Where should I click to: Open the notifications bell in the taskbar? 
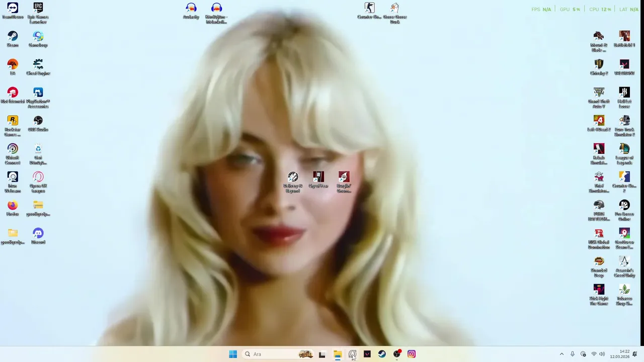point(635,354)
